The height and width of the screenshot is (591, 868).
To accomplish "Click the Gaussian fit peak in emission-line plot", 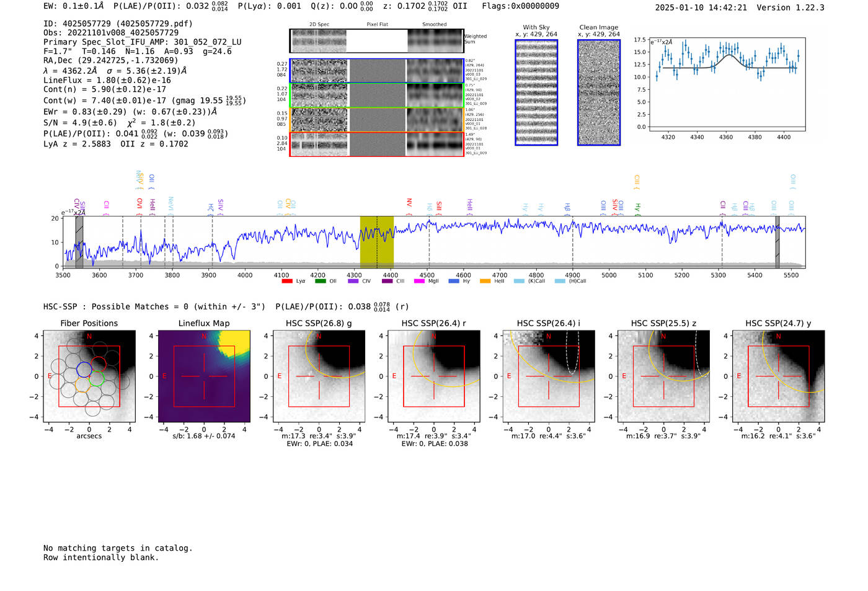I will [727, 56].
